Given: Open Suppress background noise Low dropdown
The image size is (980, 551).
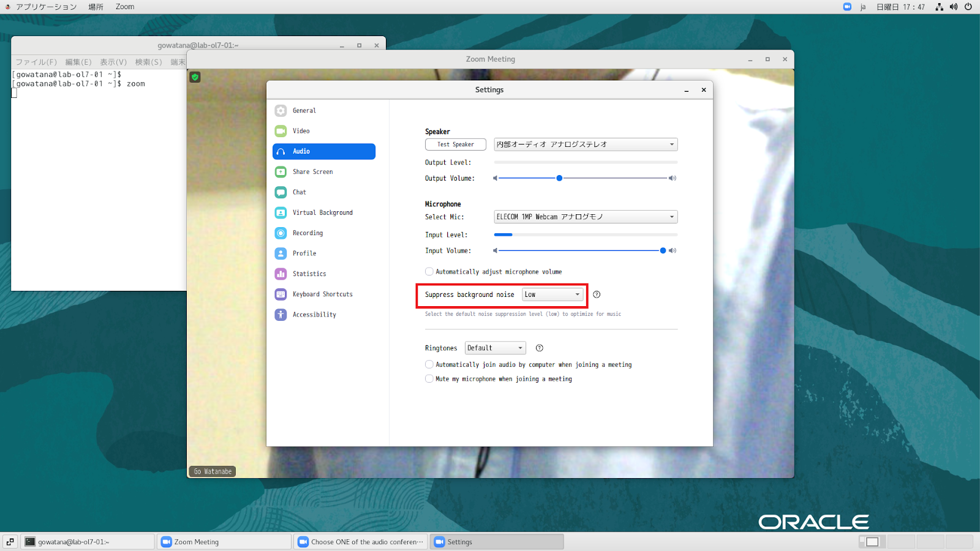Looking at the screenshot, I should (552, 294).
